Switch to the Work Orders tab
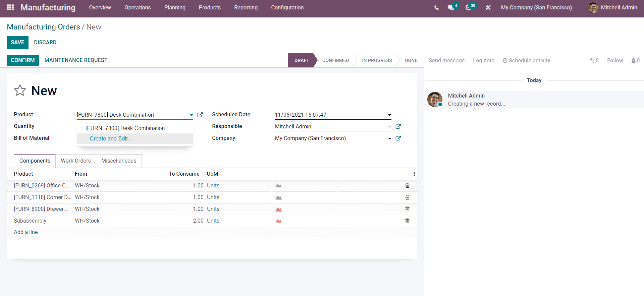The width and height of the screenshot is (644, 296). coord(76,161)
